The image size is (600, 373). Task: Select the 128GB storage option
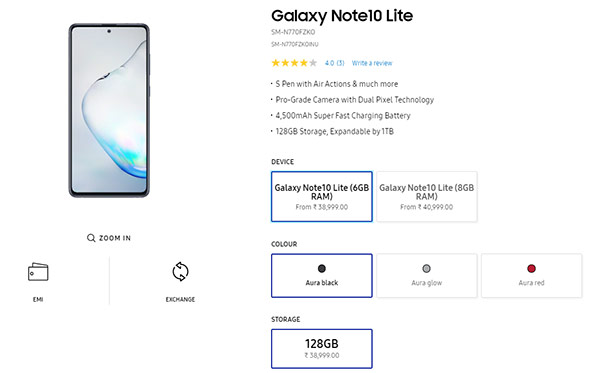point(321,349)
